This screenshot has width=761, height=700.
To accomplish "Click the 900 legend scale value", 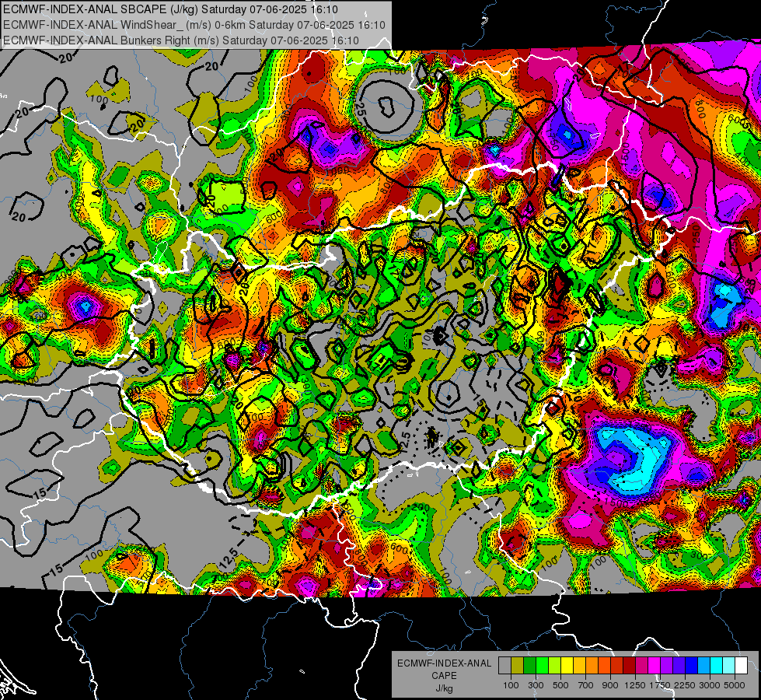I will (x=610, y=685).
